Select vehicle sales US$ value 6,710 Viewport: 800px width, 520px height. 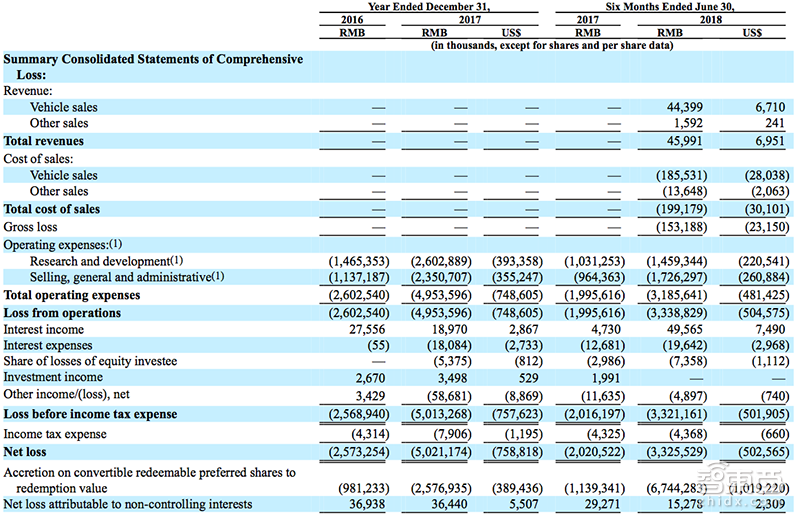(x=770, y=107)
